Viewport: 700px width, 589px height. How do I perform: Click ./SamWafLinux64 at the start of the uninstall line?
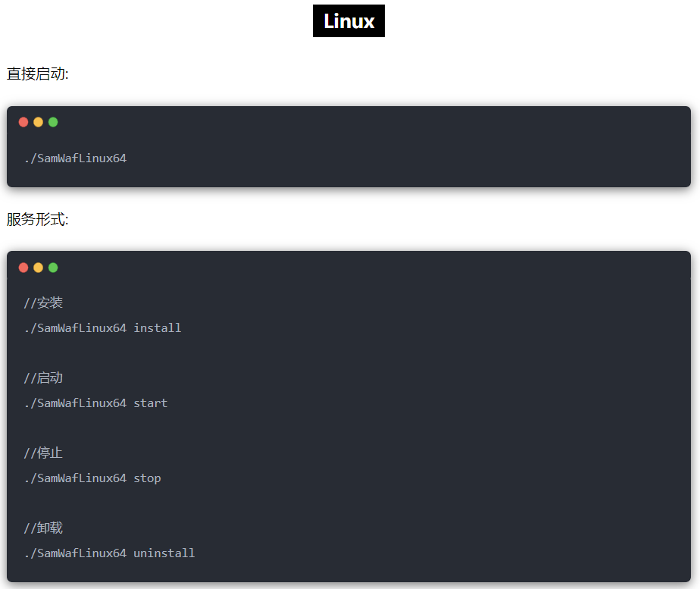[x=75, y=553]
